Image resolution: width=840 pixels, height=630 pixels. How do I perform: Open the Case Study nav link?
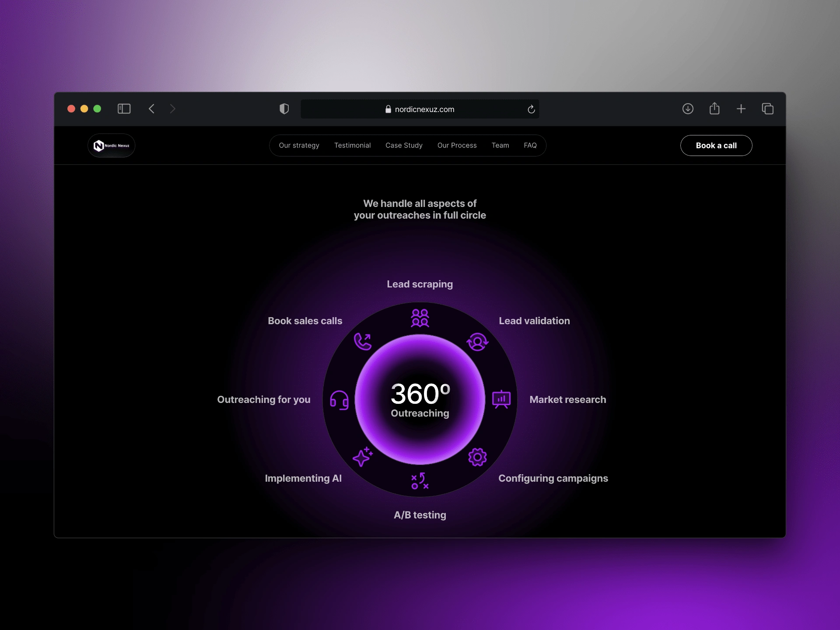pyautogui.click(x=404, y=145)
